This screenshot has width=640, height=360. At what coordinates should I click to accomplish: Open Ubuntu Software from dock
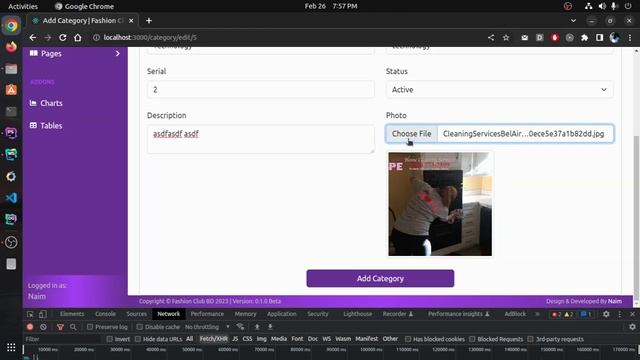[x=11, y=90]
